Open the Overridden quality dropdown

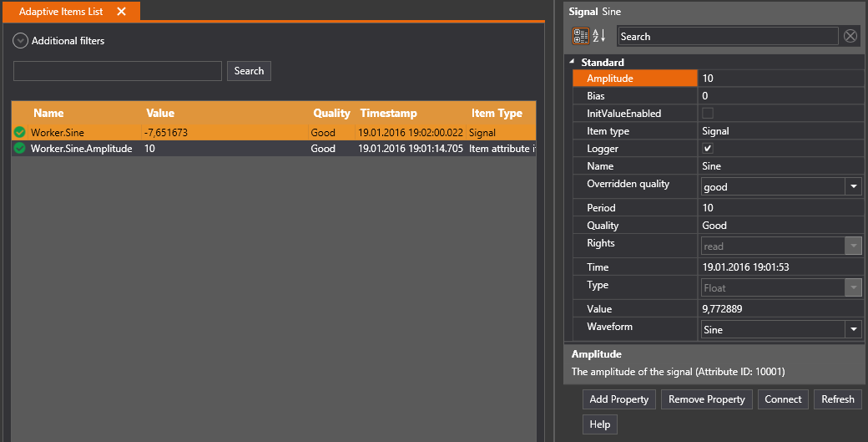[853, 187]
